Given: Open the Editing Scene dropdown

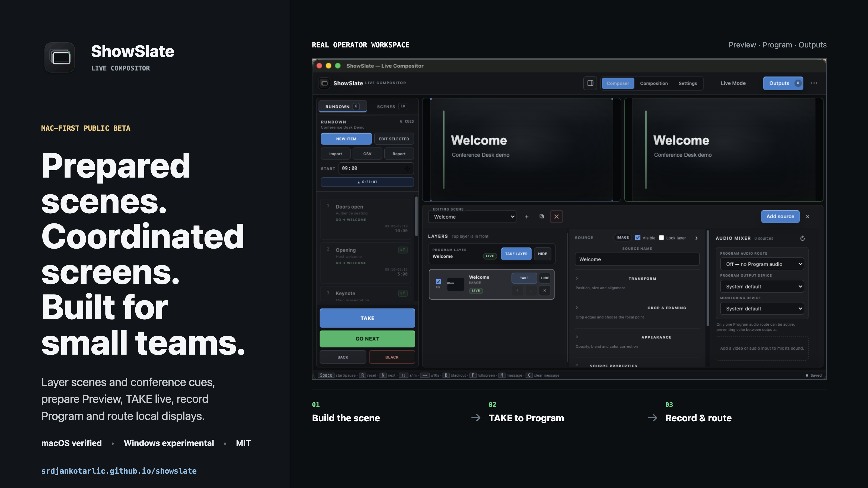Looking at the screenshot, I should (x=472, y=217).
